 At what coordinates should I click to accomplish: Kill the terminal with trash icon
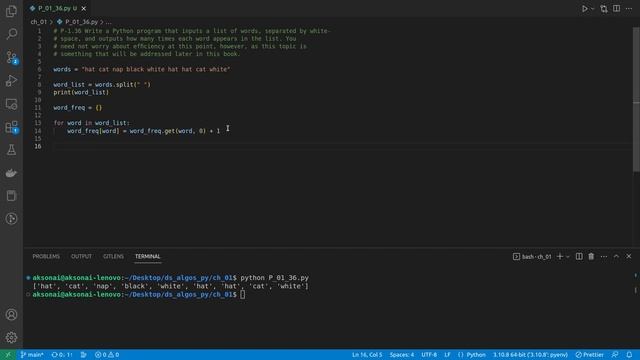pyautogui.click(x=591, y=256)
